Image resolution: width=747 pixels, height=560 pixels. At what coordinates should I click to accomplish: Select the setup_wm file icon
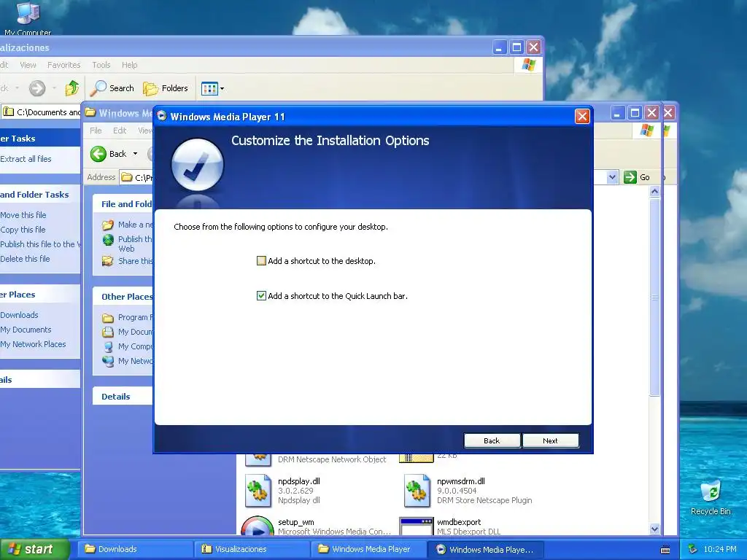[258, 526]
